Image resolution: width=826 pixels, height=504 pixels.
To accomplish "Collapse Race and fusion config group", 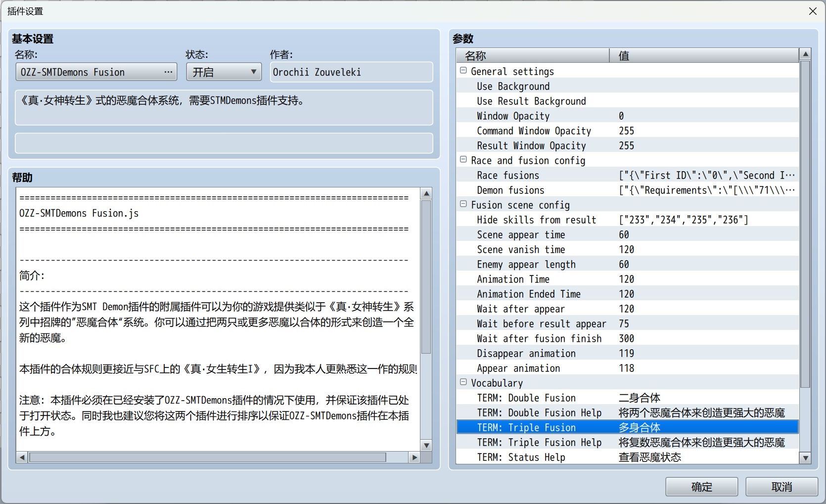I will [x=463, y=160].
